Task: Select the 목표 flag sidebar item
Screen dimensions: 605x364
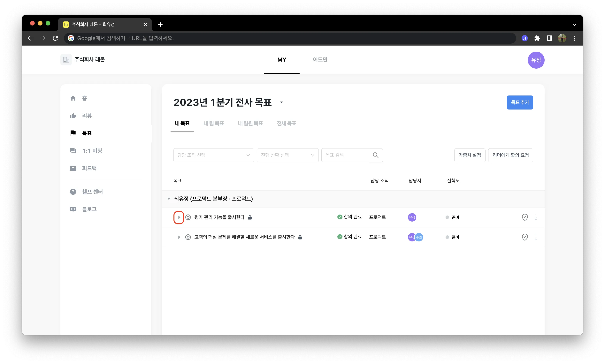Action: click(81, 133)
